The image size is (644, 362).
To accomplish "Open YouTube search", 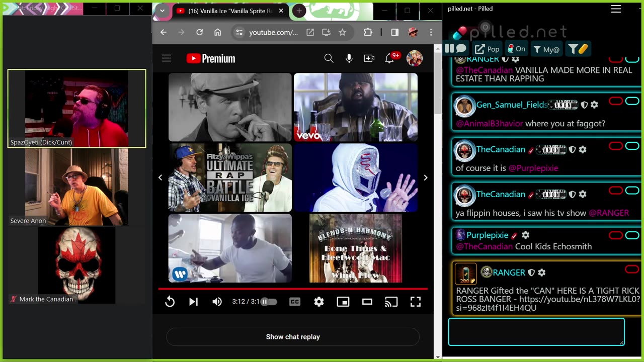I will pos(329,58).
